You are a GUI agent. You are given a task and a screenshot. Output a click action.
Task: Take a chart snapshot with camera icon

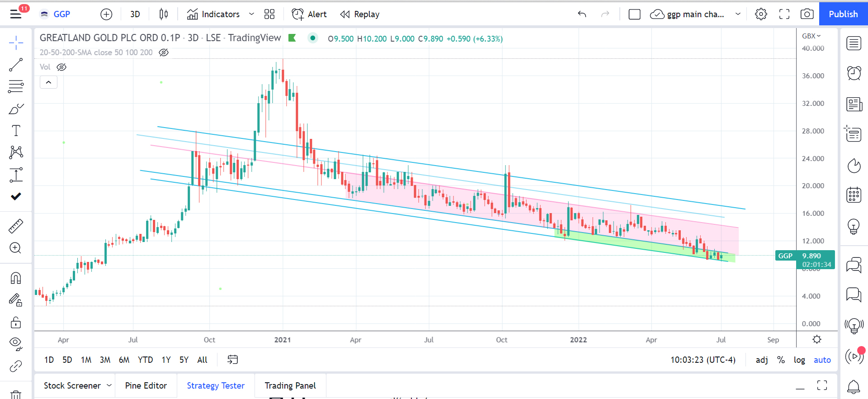click(x=807, y=14)
